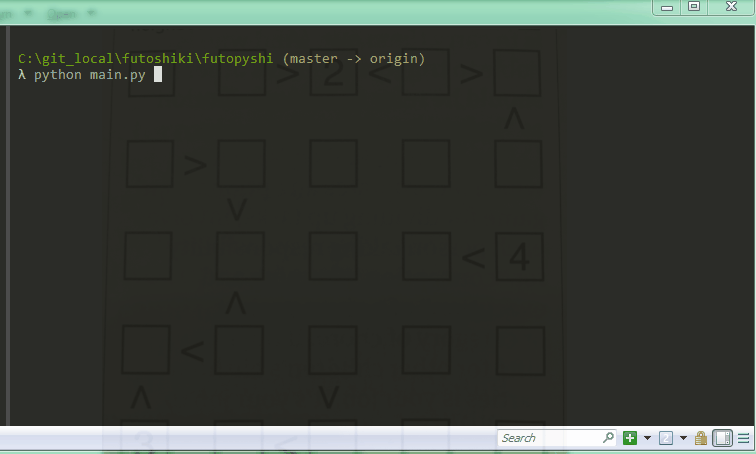The width and height of the screenshot is (756, 454).
Task: Toggle the padlock lock icon
Action: coord(701,438)
